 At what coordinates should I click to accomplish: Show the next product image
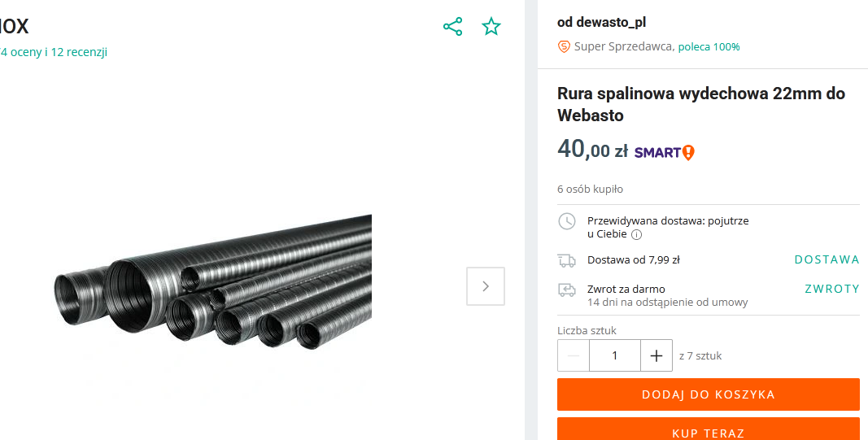point(486,286)
